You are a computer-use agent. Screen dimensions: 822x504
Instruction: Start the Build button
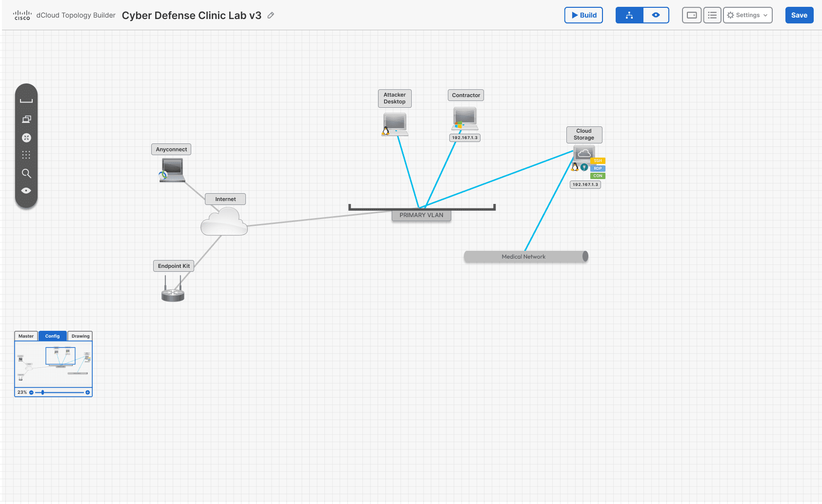click(x=583, y=15)
